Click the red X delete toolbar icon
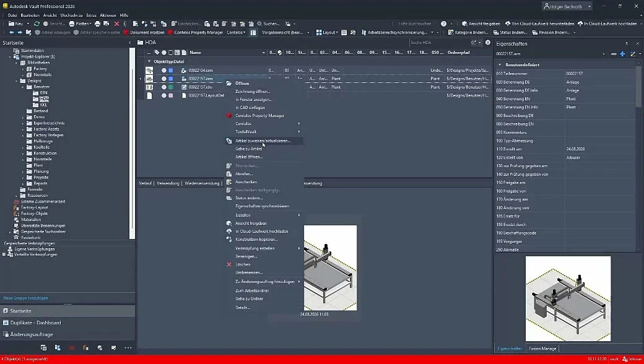Image resolution: width=644 pixels, height=364 pixels. click(116, 24)
